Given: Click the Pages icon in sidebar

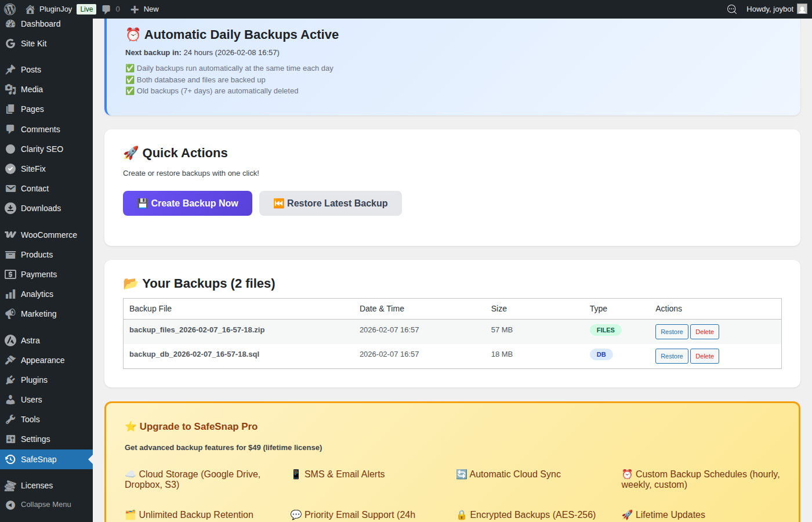Looking at the screenshot, I should coord(10,109).
